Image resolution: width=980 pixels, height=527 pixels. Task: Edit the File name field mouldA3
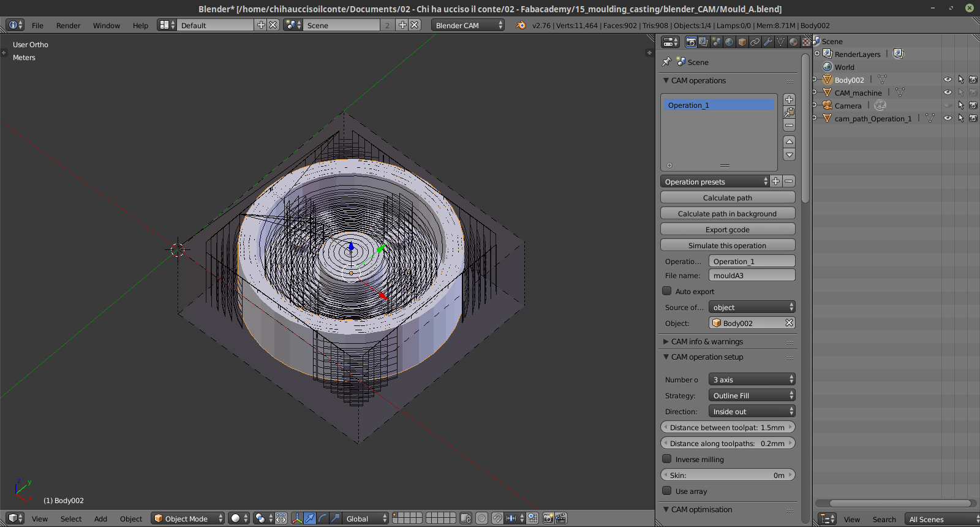click(752, 275)
